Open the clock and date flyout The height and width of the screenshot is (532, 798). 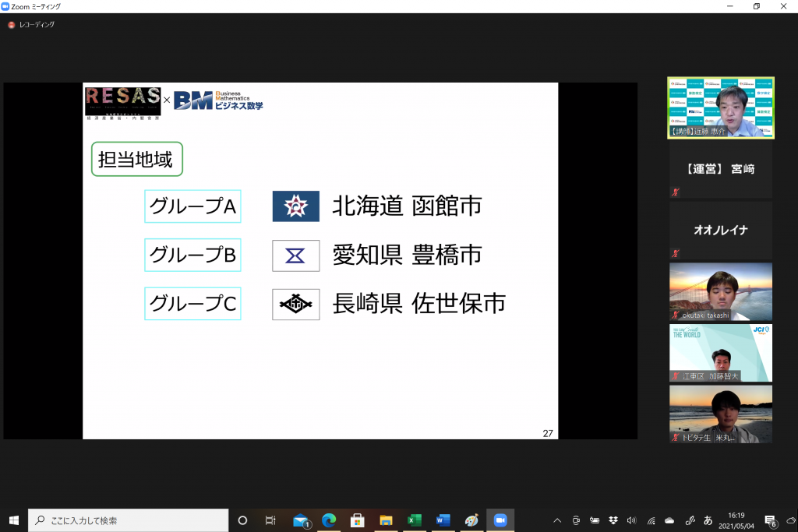tap(738, 520)
